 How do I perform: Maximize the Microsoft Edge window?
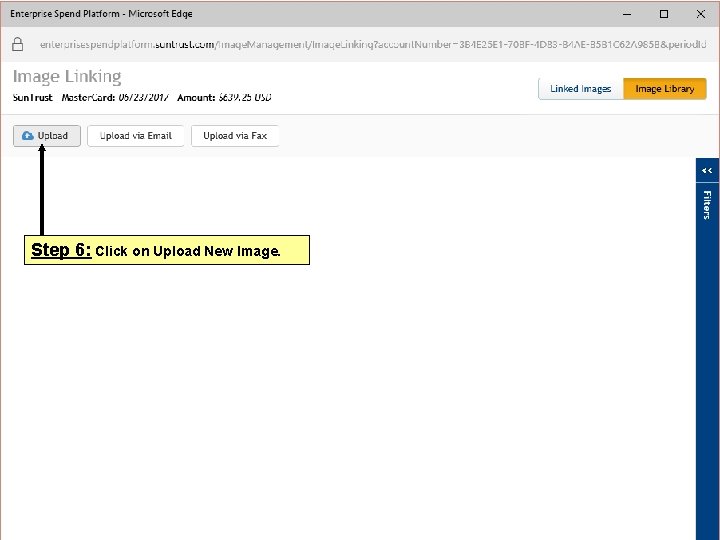(664, 14)
